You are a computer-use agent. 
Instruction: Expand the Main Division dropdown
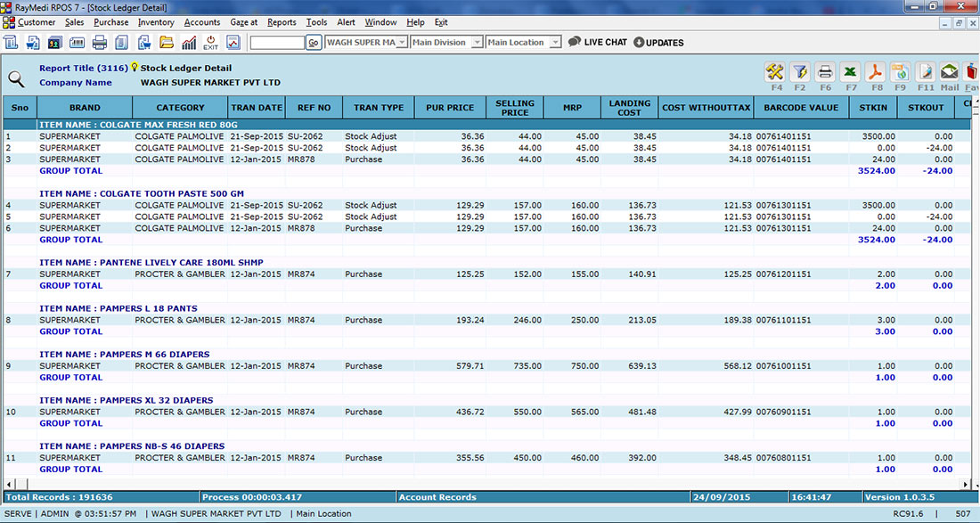477,42
